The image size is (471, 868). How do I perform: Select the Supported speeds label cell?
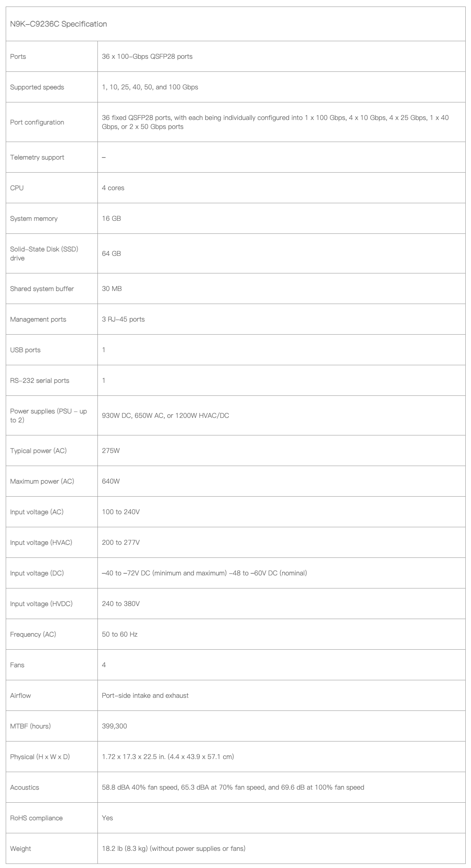(x=37, y=87)
